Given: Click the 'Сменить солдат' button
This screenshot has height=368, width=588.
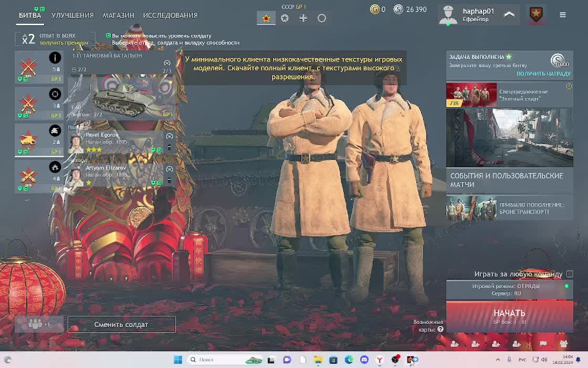Looking at the screenshot, I should (x=121, y=324).
